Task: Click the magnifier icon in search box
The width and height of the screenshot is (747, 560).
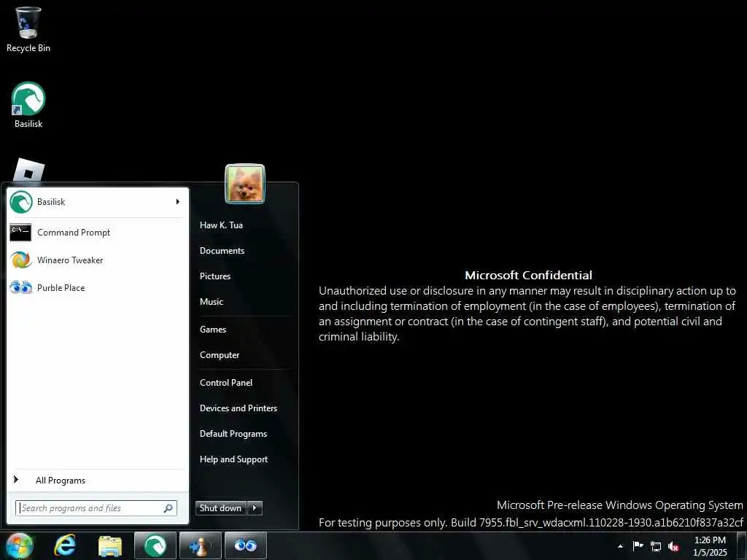Action: click(169, 508)
